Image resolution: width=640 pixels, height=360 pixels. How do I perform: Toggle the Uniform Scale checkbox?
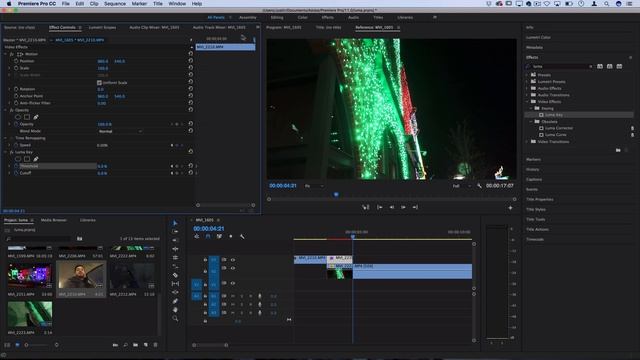click(x=99, y=82)
